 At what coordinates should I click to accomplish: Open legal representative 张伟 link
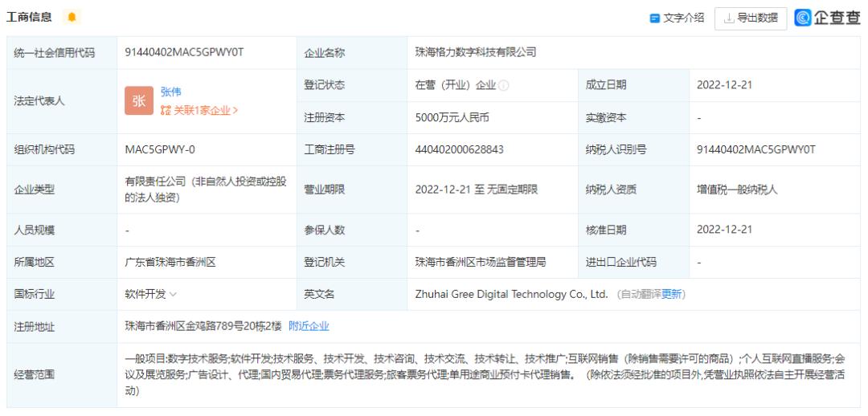(x=171, y=92)
